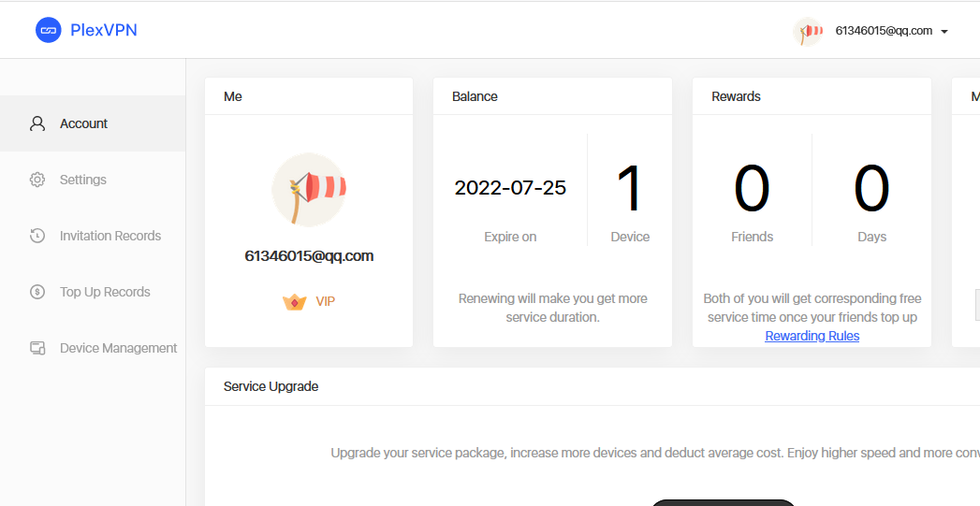Open the Account sidebar item
This screenshot has width=980, height=506.
click(x=93, y=123)
